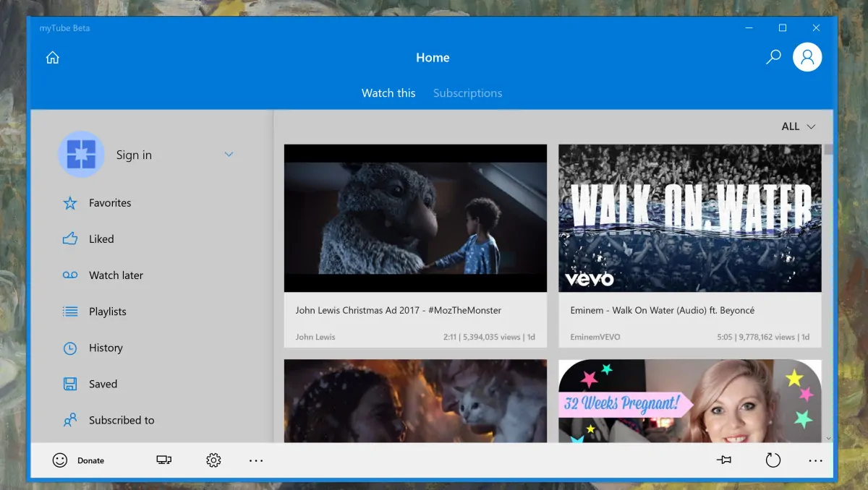Open account profile avatar button
Image resolution: width=868 pixels, height=490 pixels.
pos(807,57)
